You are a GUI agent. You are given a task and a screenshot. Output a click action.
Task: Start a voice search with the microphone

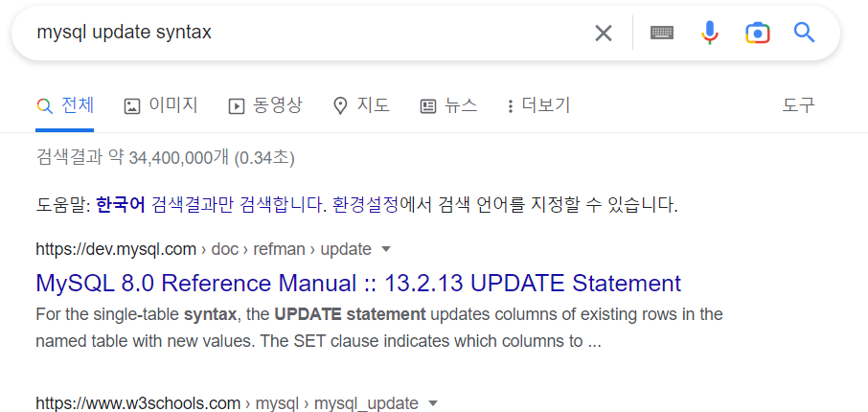pos(710,33)
